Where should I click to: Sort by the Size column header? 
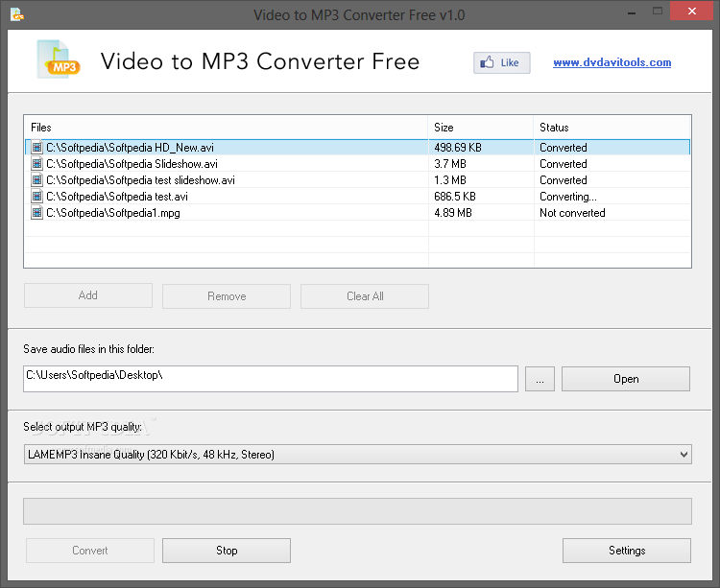[x=481, y=128]
